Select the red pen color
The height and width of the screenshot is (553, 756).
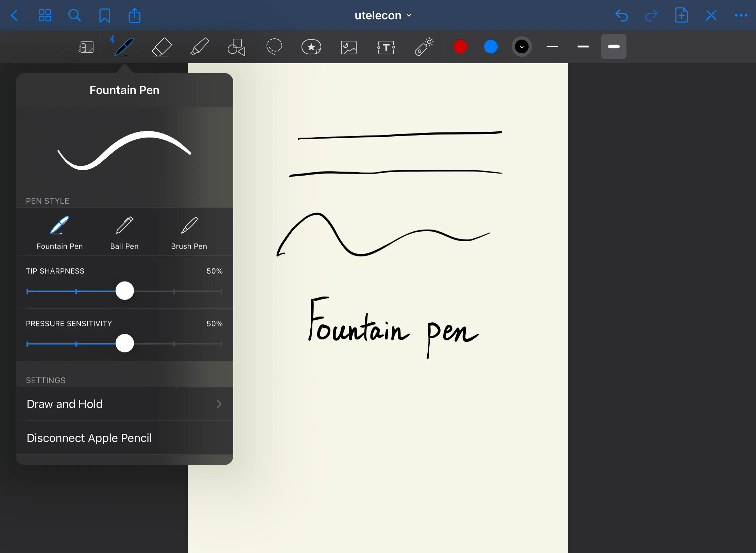click(460, 47)
